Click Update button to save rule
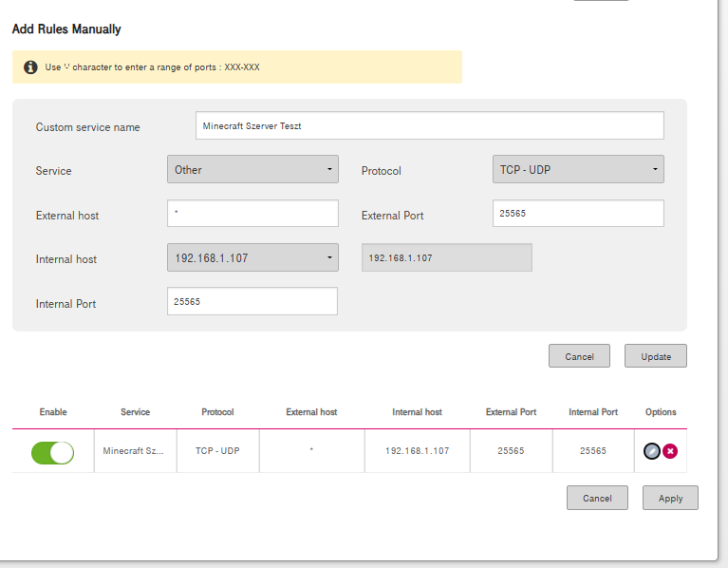This screenshot has width=728, height=568. tap(656, 356)
